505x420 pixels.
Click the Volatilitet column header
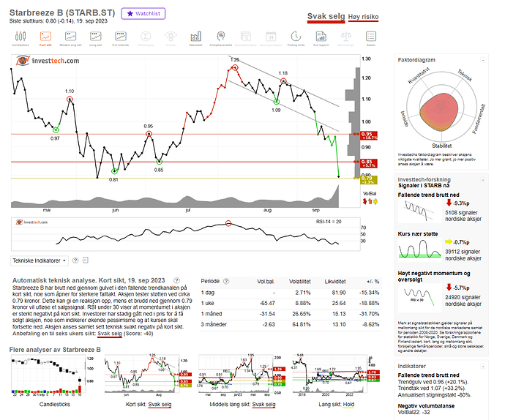click(300, 282)
